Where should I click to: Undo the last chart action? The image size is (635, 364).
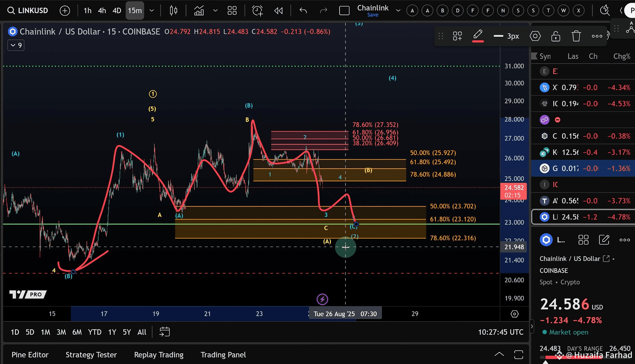coord(303,10)
